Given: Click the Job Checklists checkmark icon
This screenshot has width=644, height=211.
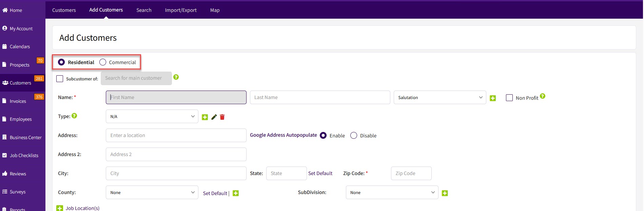Looking at the screenshot, I should (4, 155).
